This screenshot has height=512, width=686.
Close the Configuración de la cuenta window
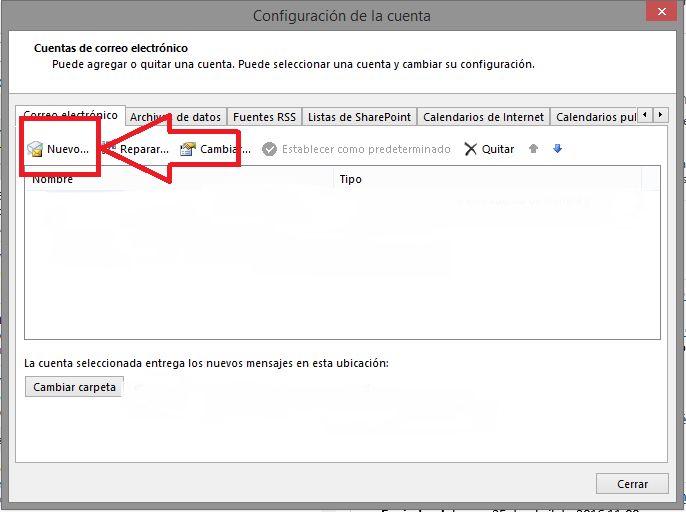click(x=659, y=14)
